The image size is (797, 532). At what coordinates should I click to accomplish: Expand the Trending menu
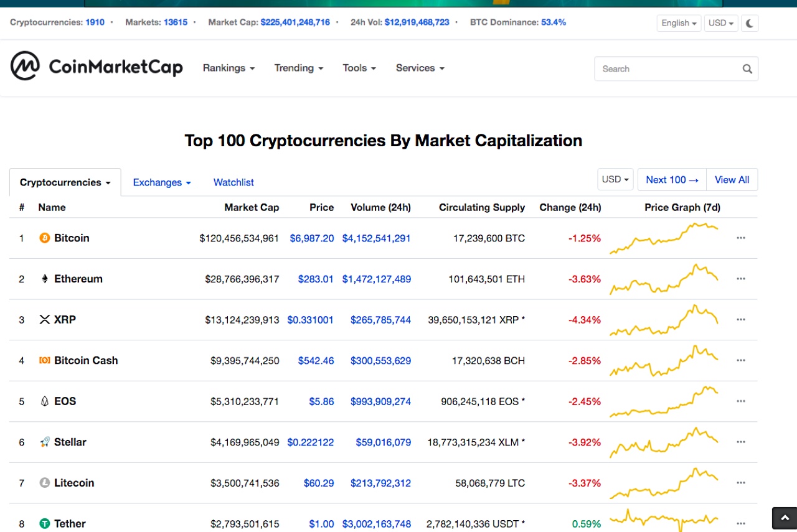[x=298, y=68]
